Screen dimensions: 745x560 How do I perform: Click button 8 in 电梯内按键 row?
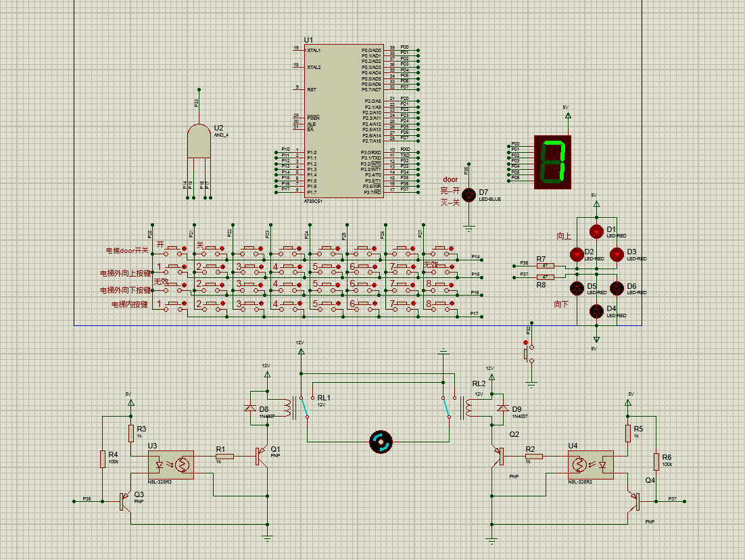tap(442, 305)
